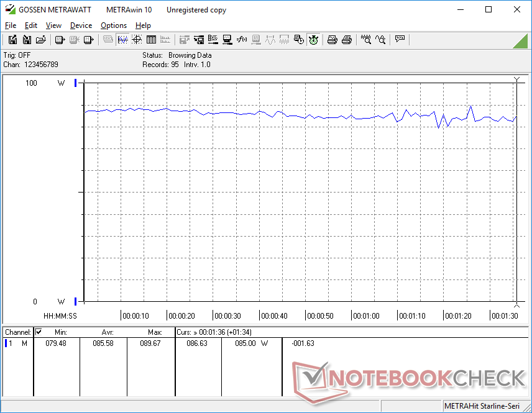Screen dimensions: 532x413
Task: Click the blue marker at 100 W
Action: coord(76,83)
